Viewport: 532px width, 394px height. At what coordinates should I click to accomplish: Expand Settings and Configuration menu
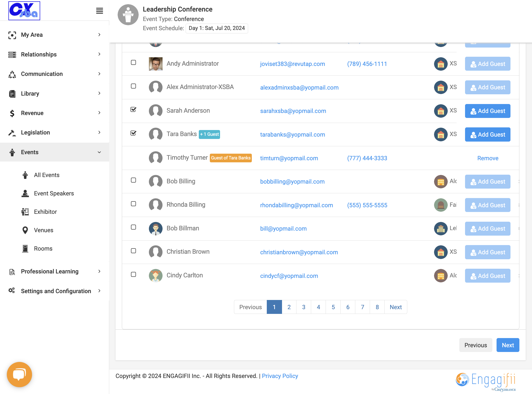pos(55,291)
